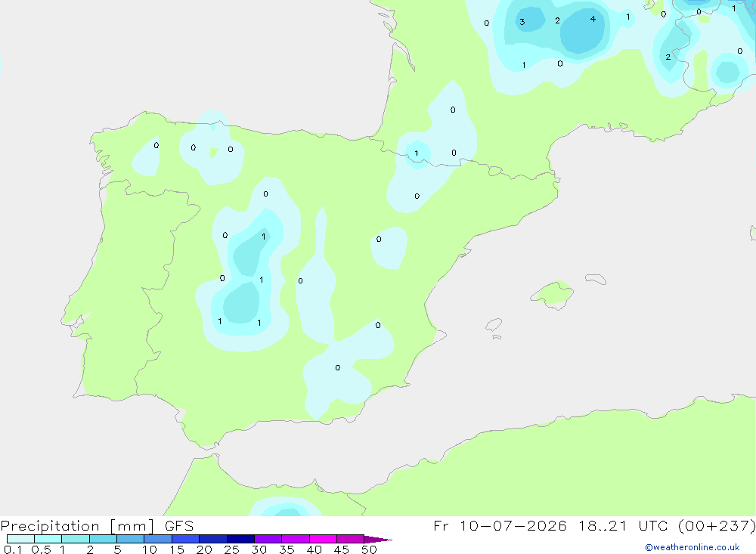Click the 'GFS' model label
The width and height of the screenshot is (756, 554).
click(x=179, y=525)
